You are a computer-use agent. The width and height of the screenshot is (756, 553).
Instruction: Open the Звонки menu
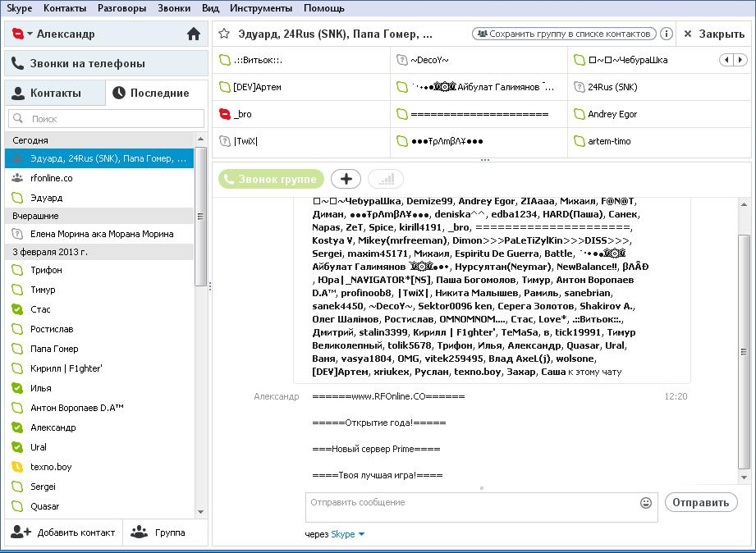pyautogui.click(x=174, y=8)
